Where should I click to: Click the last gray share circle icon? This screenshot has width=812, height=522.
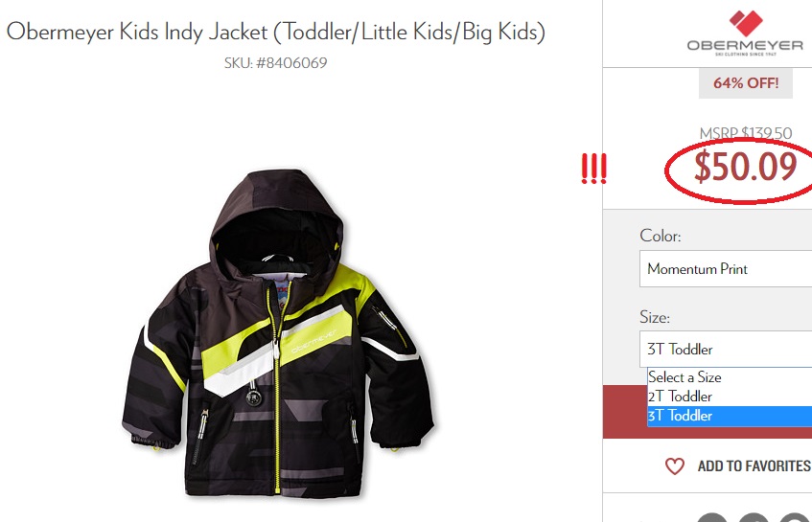coord(796,517)
